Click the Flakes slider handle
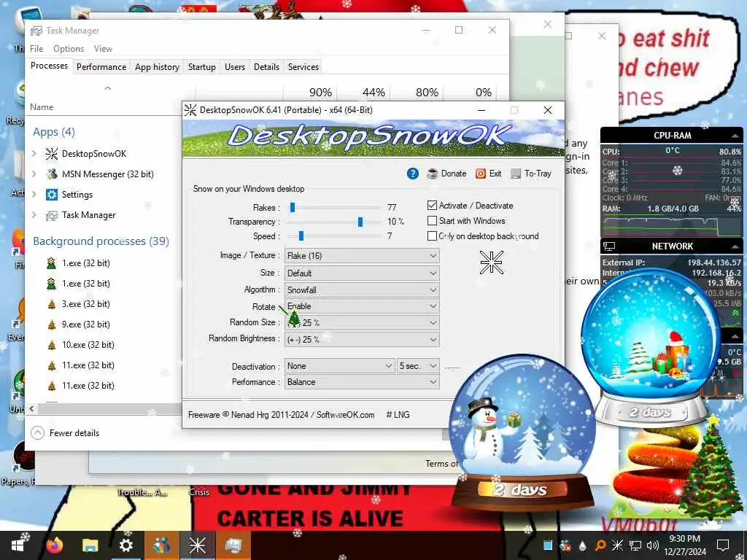 pyautogui.click(x=293, y=208)
